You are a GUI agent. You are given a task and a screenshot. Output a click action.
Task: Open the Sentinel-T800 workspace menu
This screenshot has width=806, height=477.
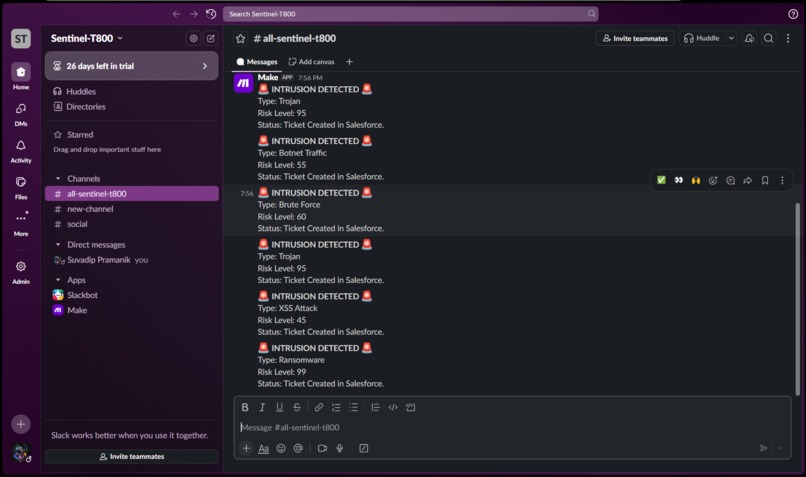click(87, 38)
